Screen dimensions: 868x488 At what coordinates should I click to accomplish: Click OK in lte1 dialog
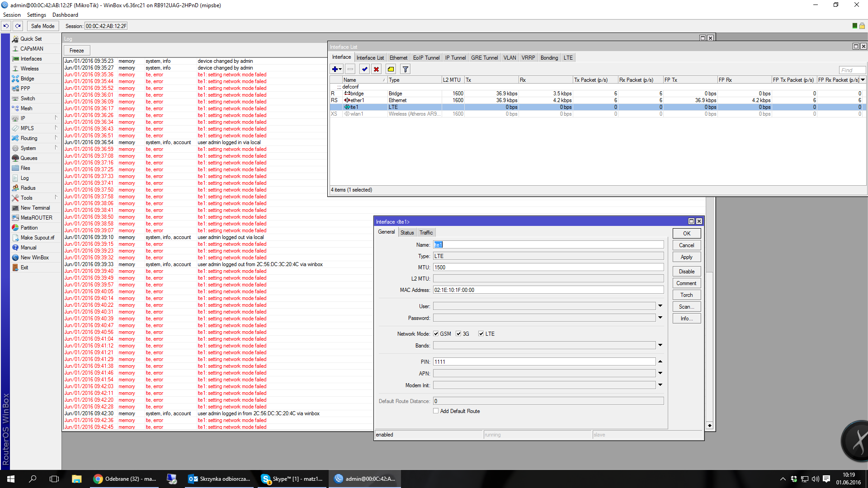click(686, 234)
